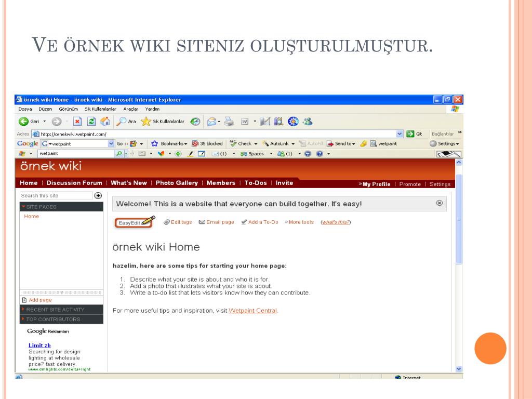Click Edit tags link
532x399 pixels.
(x=178, y=222)
